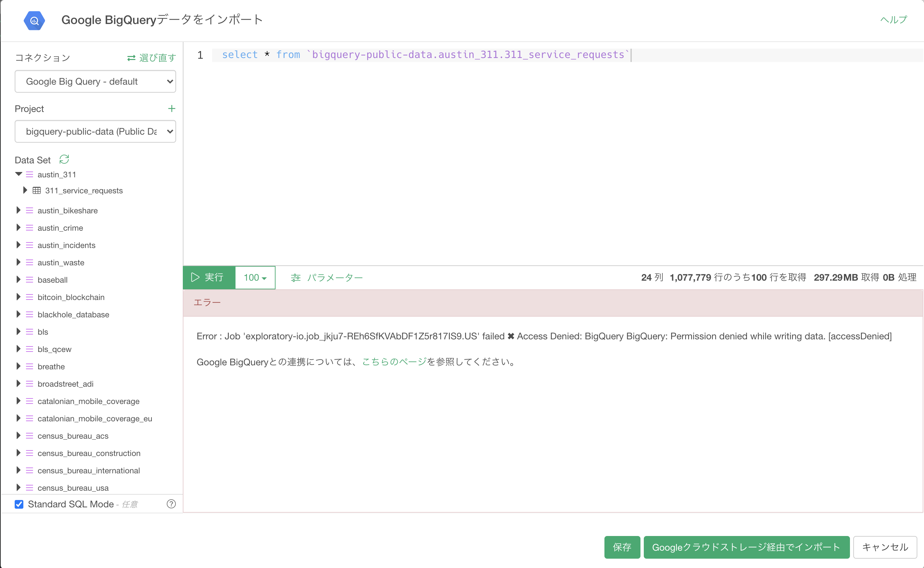This screenshot has height=568, width=924.
Task: Click the austin_crime dataset icon
Action: coord(30,228)
